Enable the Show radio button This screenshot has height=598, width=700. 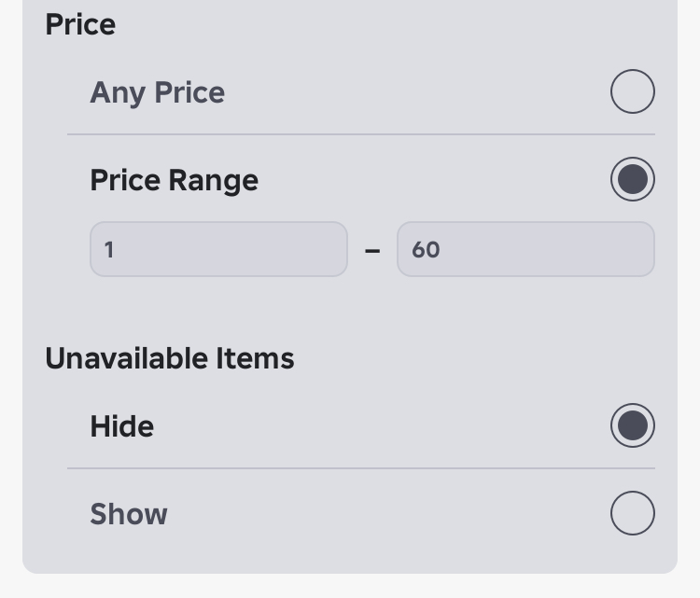[x=632, y=513]
